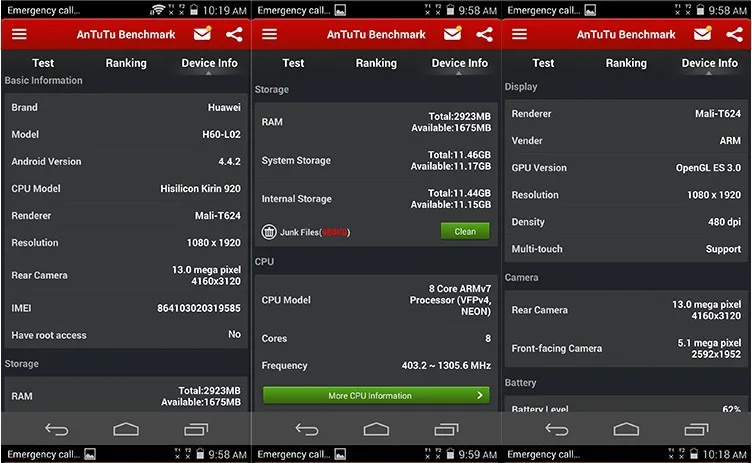Tap recent apps icon in left screen
Viewport: 752px width, 463px height.
[196, 429]
